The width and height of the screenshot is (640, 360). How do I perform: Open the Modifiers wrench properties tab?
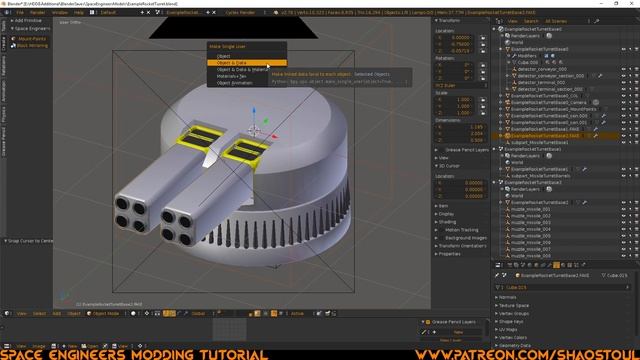(x=549, y=265)
